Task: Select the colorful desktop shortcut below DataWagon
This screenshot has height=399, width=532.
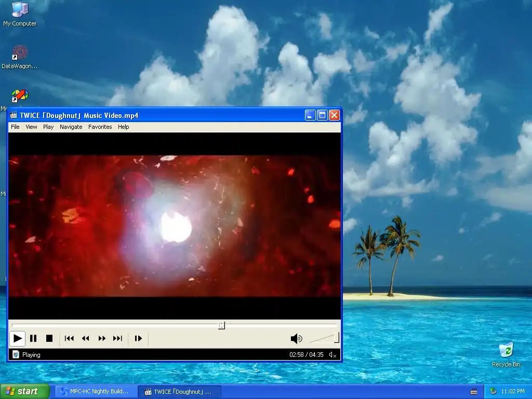Action: [x=20, y=96]
